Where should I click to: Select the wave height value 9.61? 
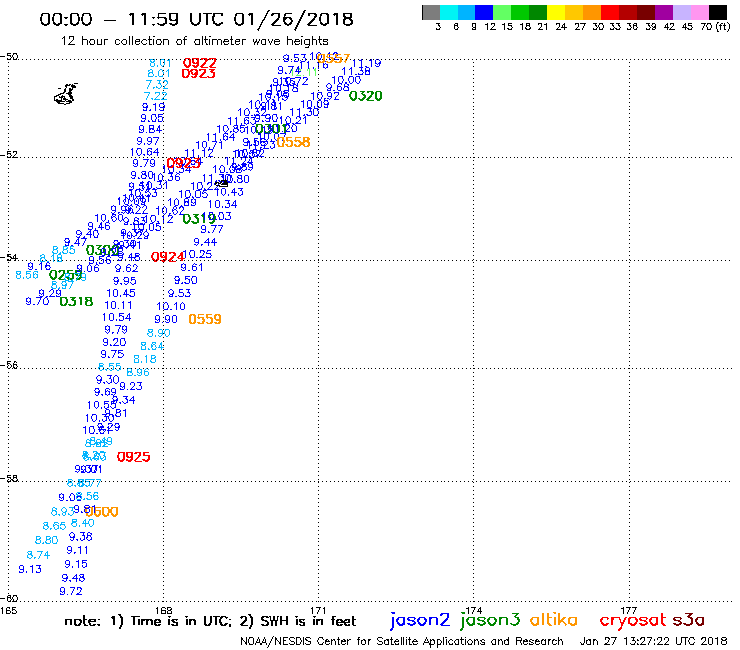coord(192,267)
